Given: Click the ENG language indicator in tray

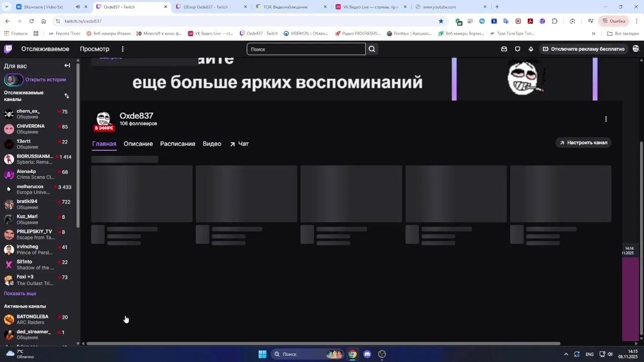Looking at the screenshot, I should click(590, 354).
